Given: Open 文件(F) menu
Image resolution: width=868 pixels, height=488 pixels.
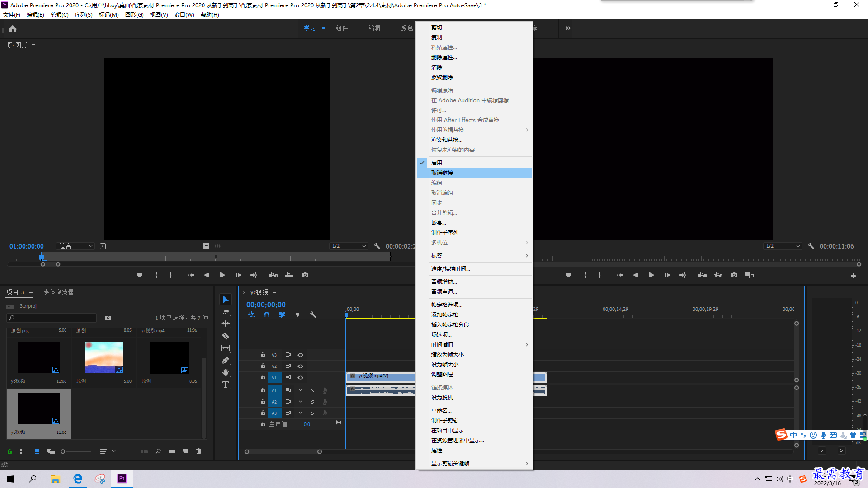Looking at the screenshot, I should pyautogui.click(x=12, y=14).
